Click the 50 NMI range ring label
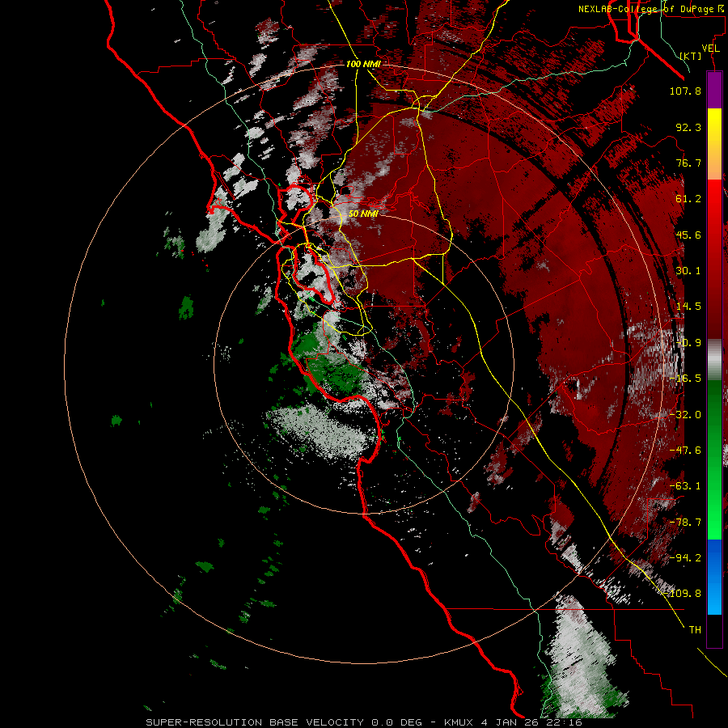This screenshot has height=728, width=728. tap(363, 214)
